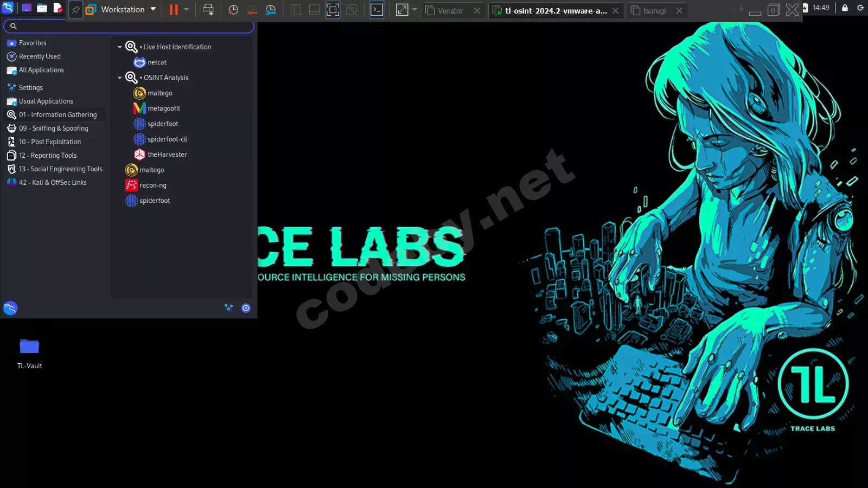The image size is (868, 488).
Task: Open the Workstation dropdown menu
Action: point(153,9)
